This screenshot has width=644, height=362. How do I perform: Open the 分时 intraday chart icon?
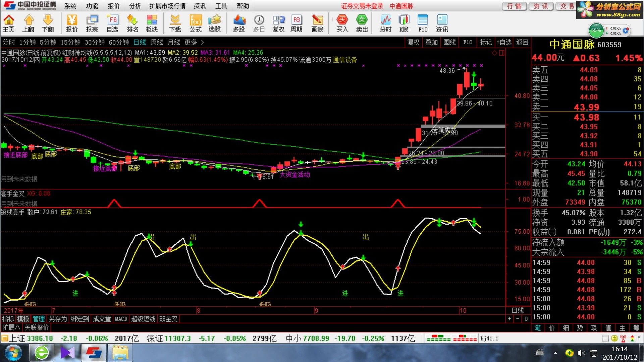[386, 23]
